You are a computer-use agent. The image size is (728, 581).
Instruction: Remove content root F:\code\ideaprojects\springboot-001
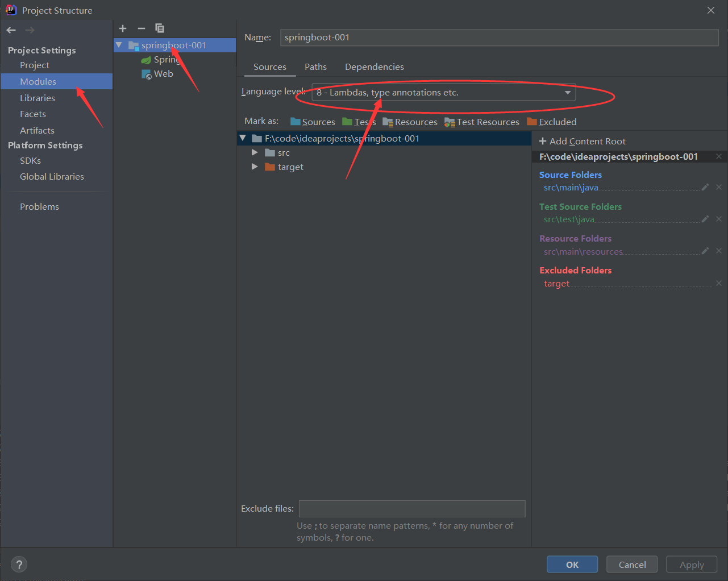click(x=719, y=156)
